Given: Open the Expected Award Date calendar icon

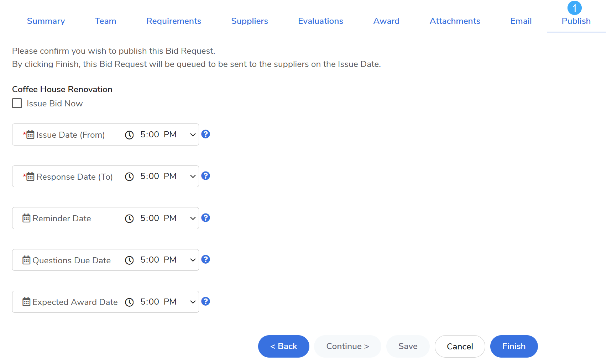Looking at the screenshot, I should coord(26,302).
